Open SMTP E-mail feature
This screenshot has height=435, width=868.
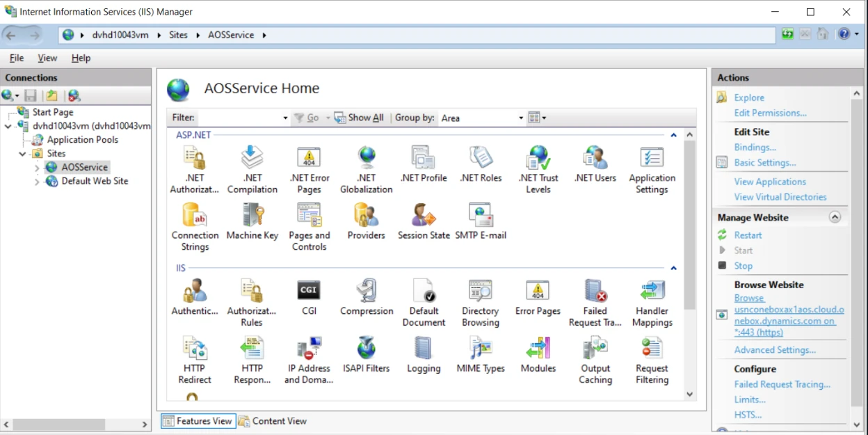[x=481, y=222]
